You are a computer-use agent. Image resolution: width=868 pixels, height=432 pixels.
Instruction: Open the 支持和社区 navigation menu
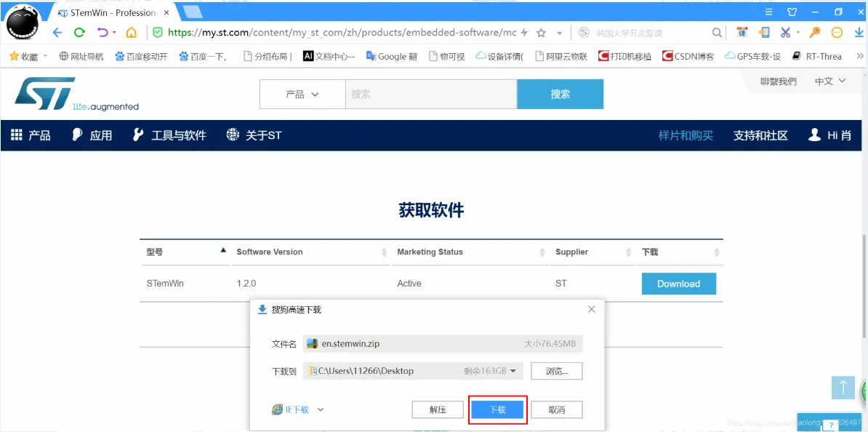coord(760,135)
